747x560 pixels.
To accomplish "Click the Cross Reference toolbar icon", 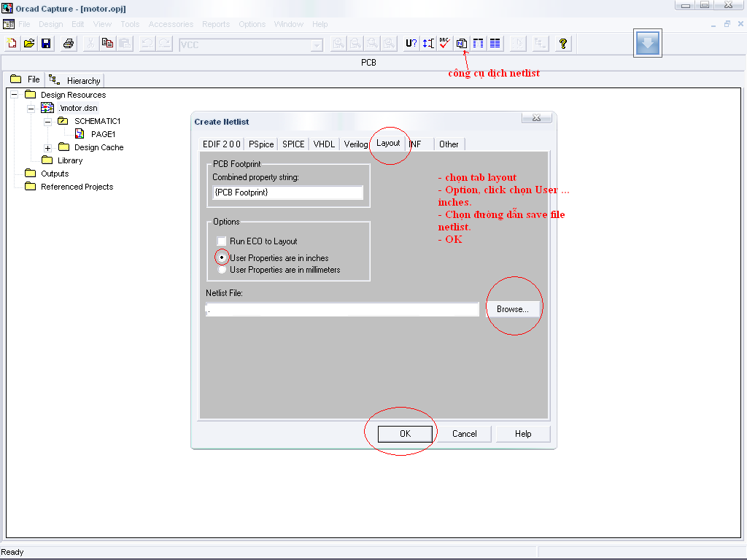I will pyautogui.click(x=479, y=44).
